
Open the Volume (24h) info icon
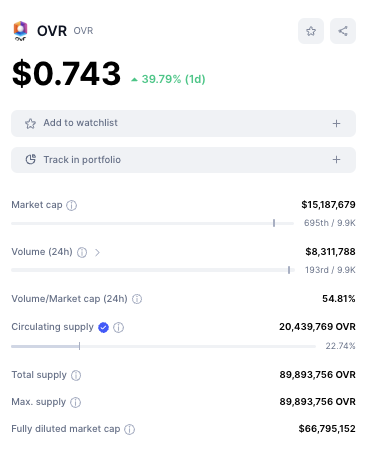click(82, 252)
